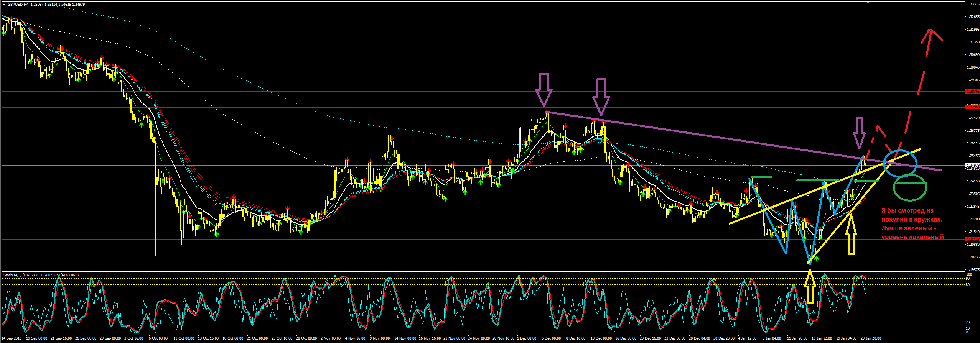Click the current price label 1.24979
980x343 pixels.
pos(973,165)
